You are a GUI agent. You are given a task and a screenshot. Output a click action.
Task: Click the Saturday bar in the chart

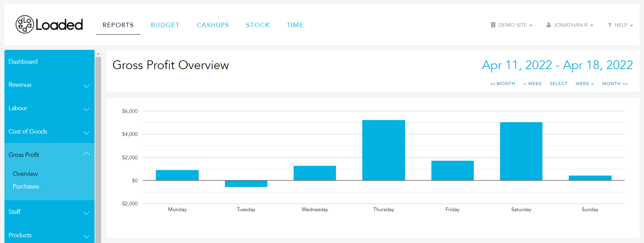(521, 151)
